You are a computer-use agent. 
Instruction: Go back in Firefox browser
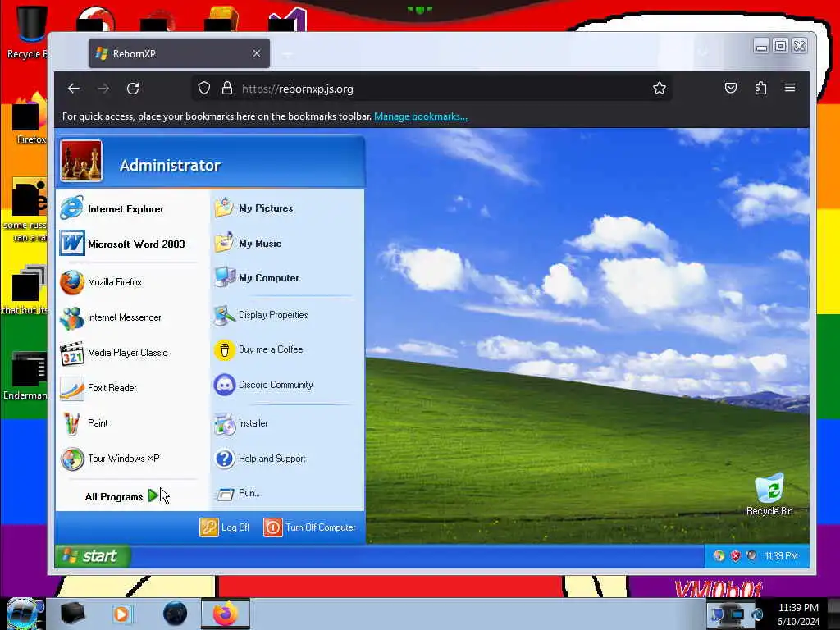tap(74, 89)
